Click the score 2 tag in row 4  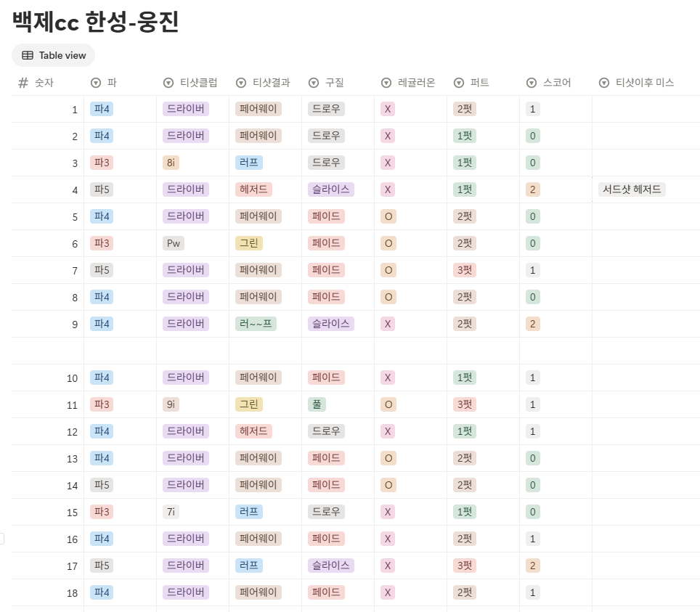pos(532,189)
